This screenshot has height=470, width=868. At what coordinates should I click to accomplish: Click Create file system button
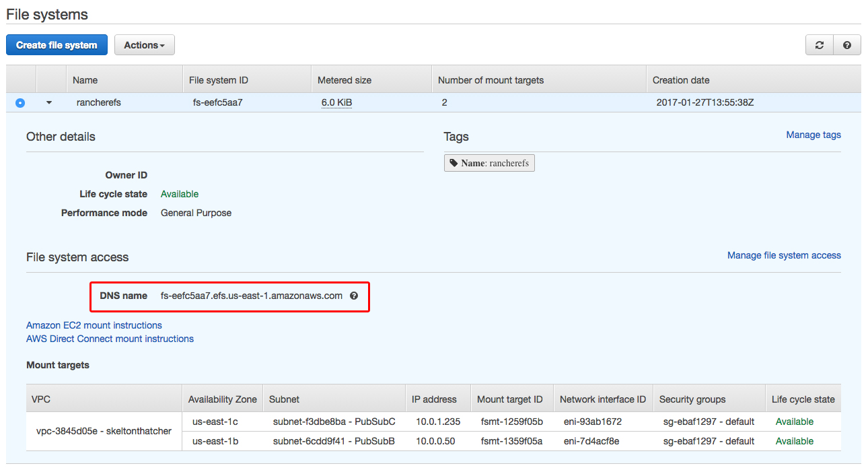pyautogui.click(x=57, y=45)
